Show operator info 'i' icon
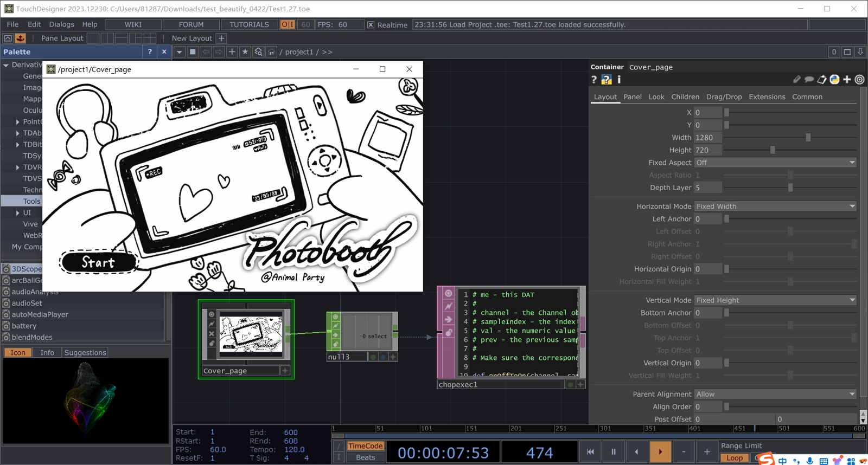 (x=619, y=80)
